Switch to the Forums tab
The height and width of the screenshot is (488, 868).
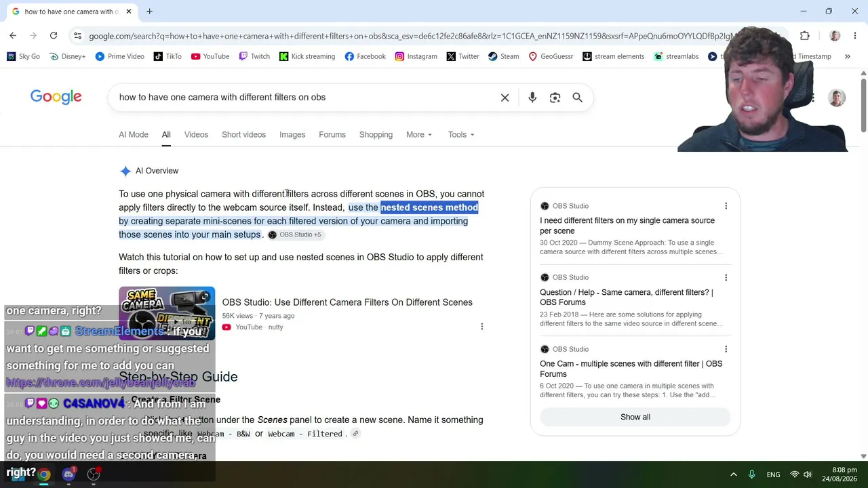pyautogui.click(x=332, y=134)
